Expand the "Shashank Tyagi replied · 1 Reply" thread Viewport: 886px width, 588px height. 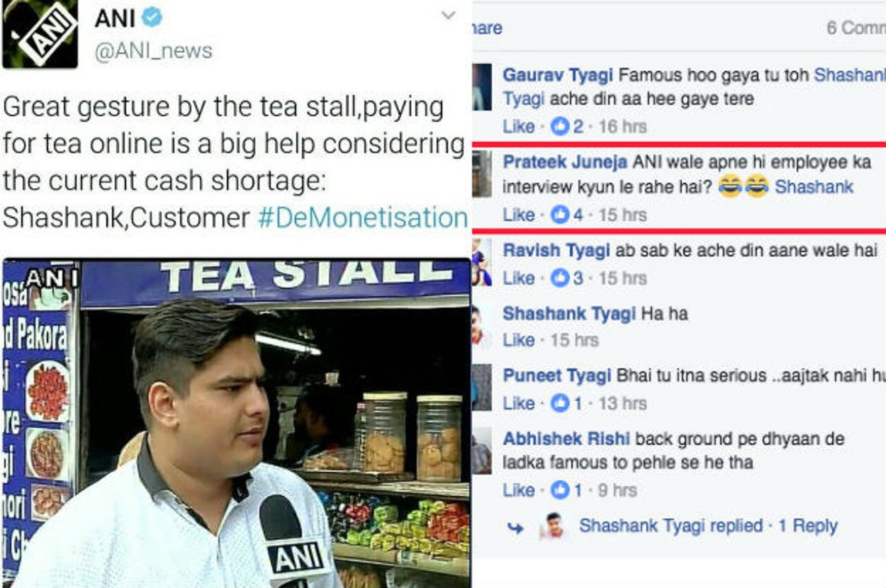click(708, 526)
